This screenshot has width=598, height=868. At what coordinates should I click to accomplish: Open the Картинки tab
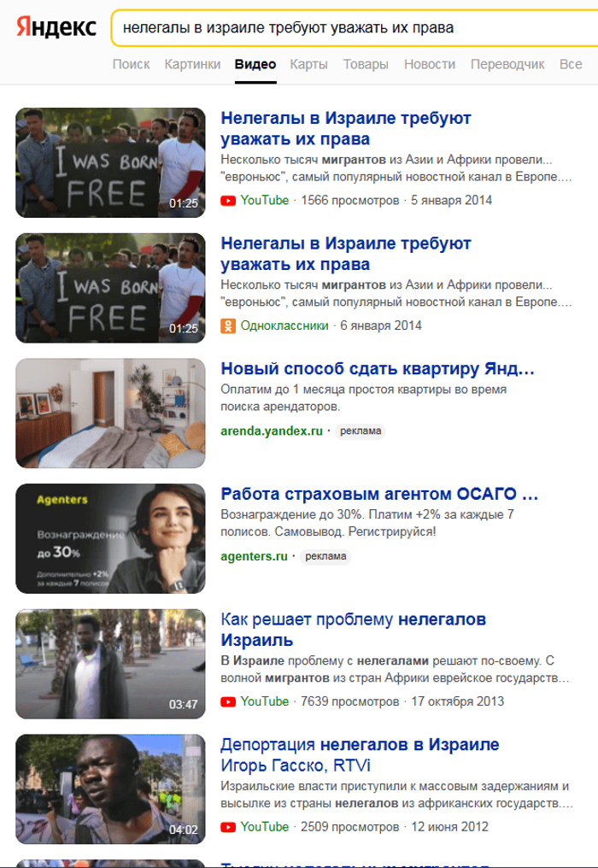tap(192, 64)
